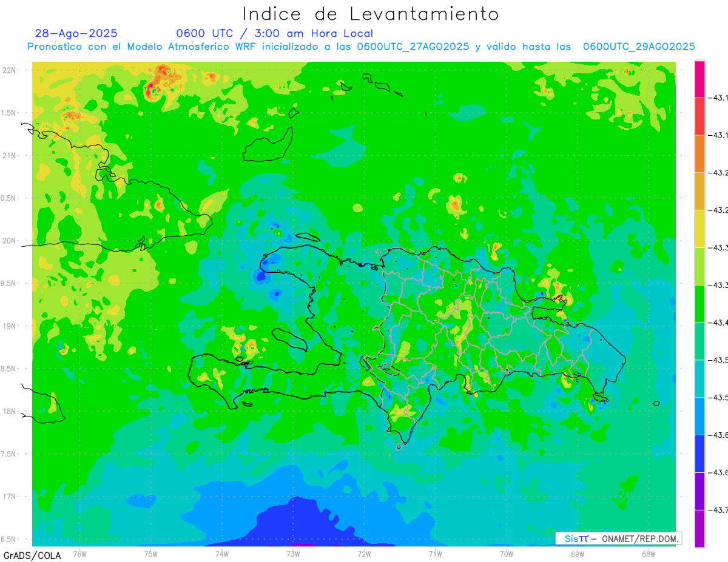This screenshot has height=562, width=728.
Task: Select the pure green legend segment
Action: 699,304
